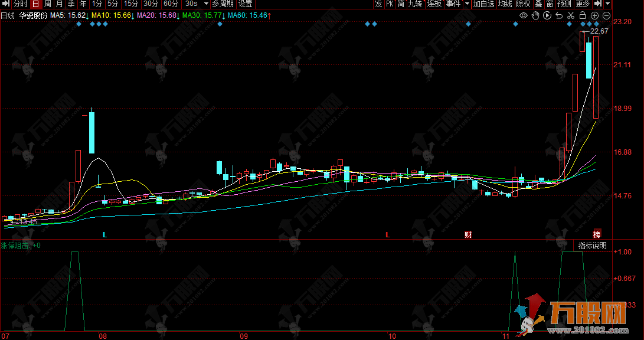Zoom out with the minus icon

[606, 15]
